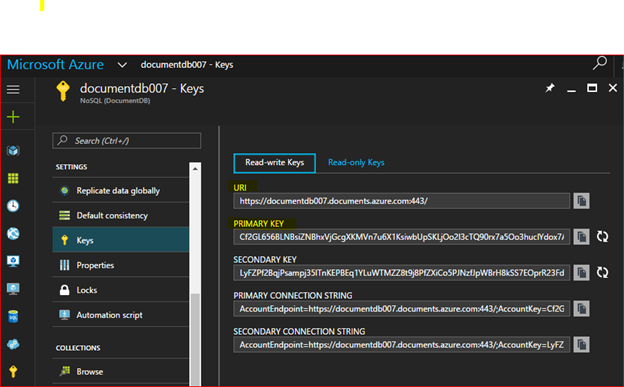Maximize the Keys blade
This screenshot has height=387, width=624.
pos(592,88)
